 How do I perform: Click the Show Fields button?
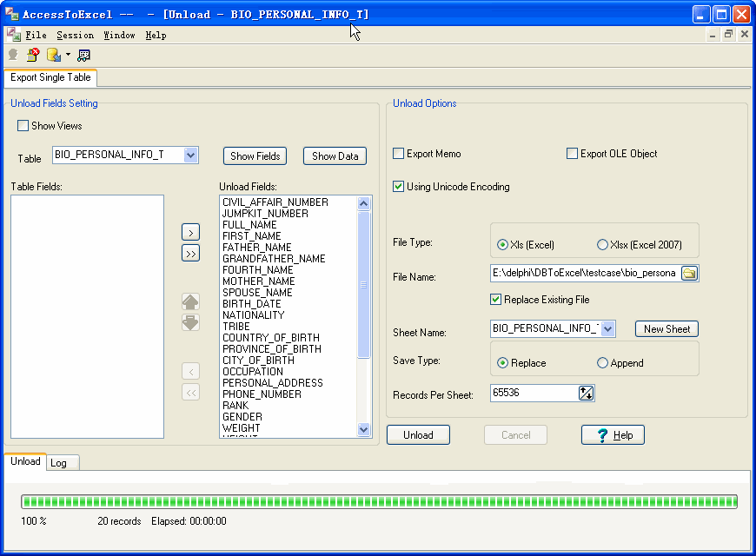pos(255,156)
